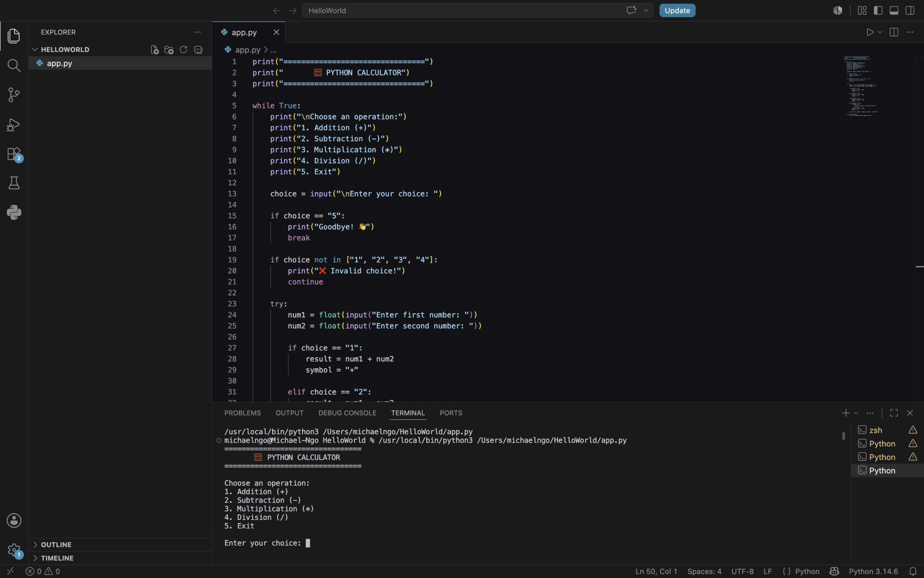
Task: Open remote window icon in status bar
Action: click(x=10, y=571)
